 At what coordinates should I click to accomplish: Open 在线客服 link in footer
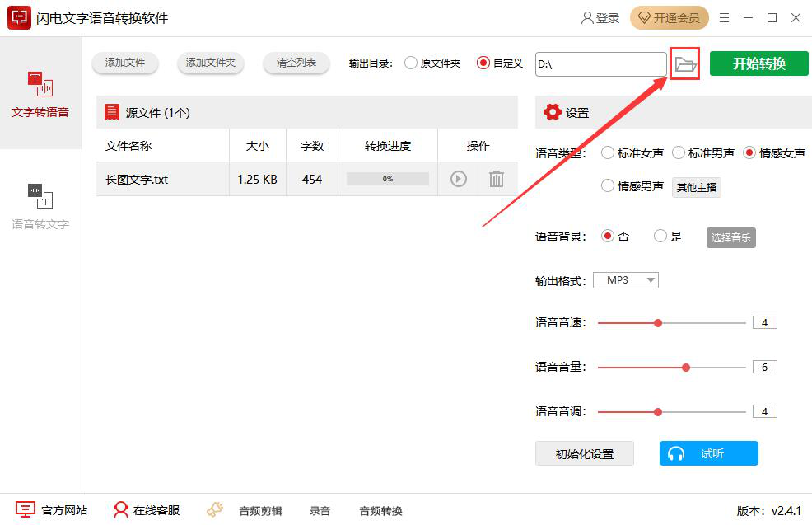pyautogui.click(x=147, y=510)
